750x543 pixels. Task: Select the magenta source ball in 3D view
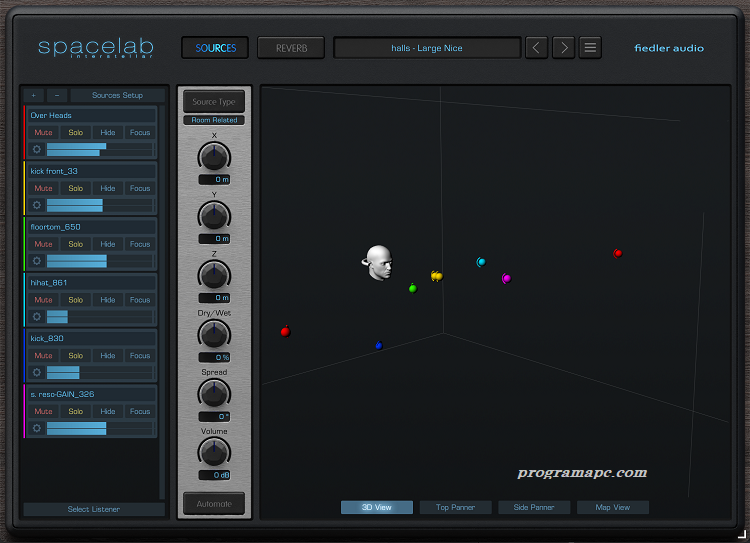pyautogui.click(x=507, y=278)
